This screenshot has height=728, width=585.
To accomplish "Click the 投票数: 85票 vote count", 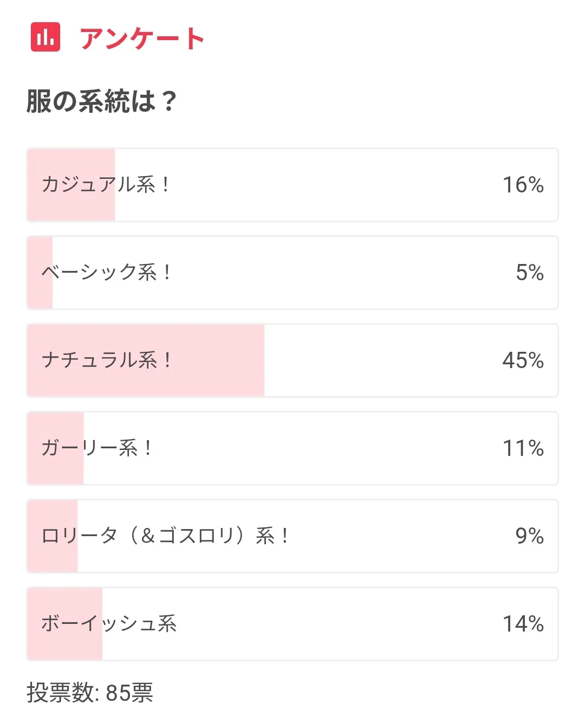I will pos(90,692).
